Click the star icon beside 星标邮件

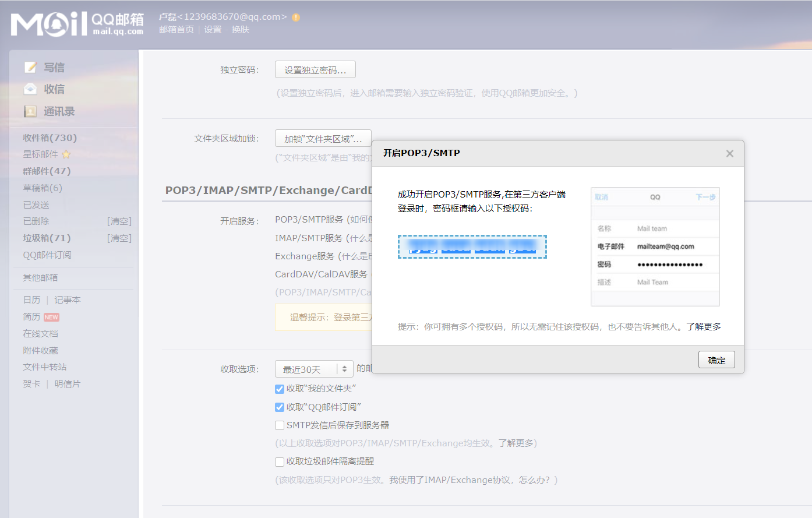[x=66, y=154]
